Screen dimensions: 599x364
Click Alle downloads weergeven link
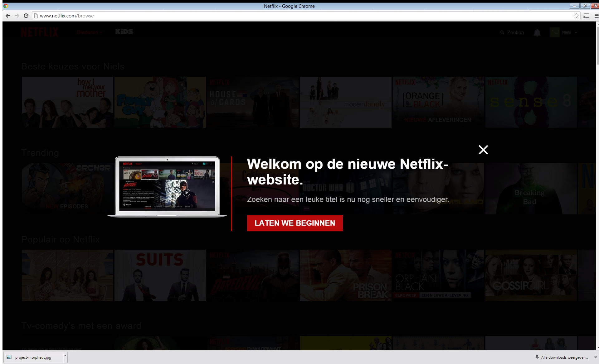pos(564,357)
